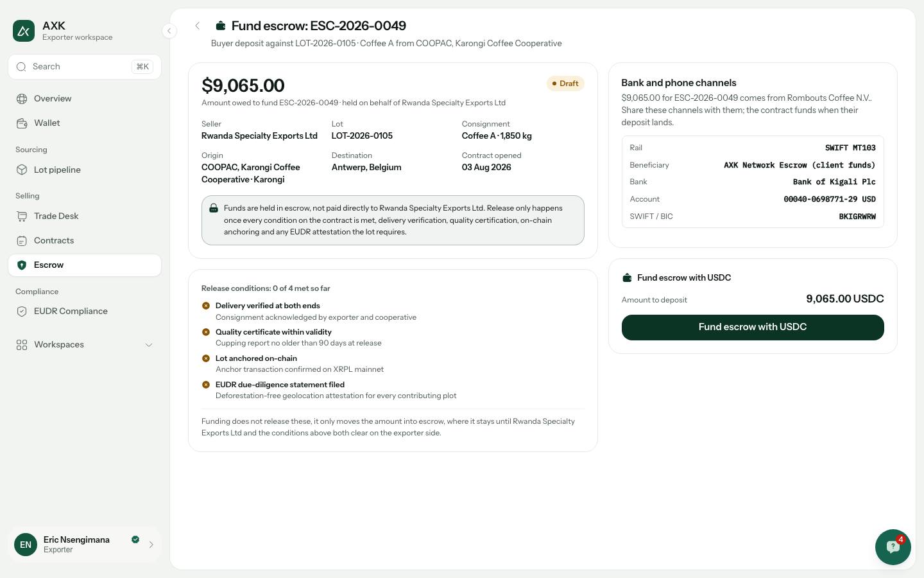The height and width of the screenshot is (578, 924).
Task: Focus the Search field
Action: point(85,67)
